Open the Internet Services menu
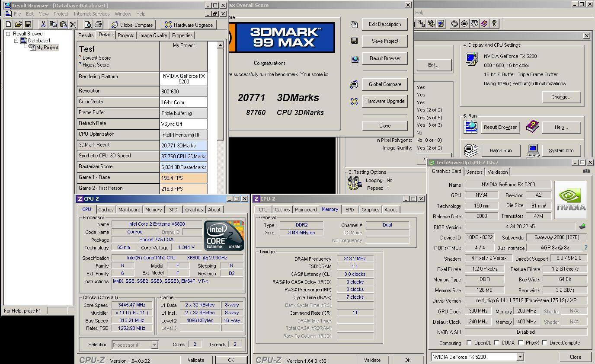This screenshot has height=364, width=595. [92, 14]
